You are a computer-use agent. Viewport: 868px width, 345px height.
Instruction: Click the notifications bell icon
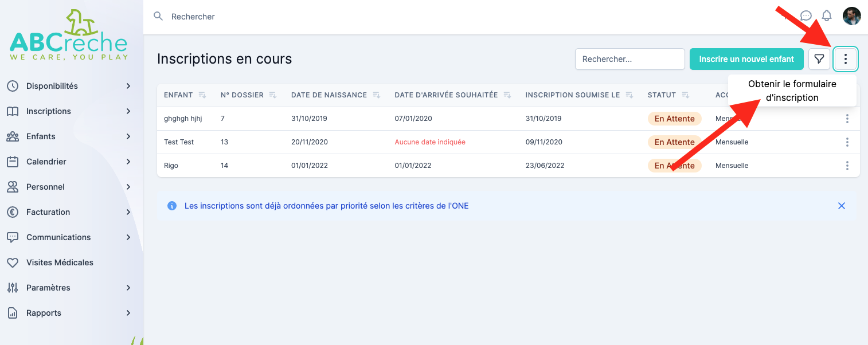pos(827,16)
